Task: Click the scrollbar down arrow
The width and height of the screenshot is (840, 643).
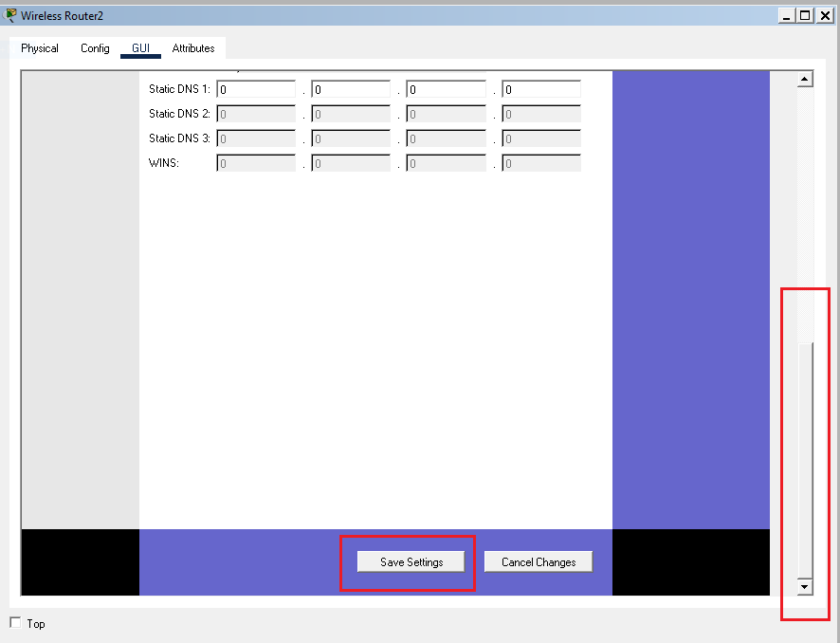Action: 805,587
